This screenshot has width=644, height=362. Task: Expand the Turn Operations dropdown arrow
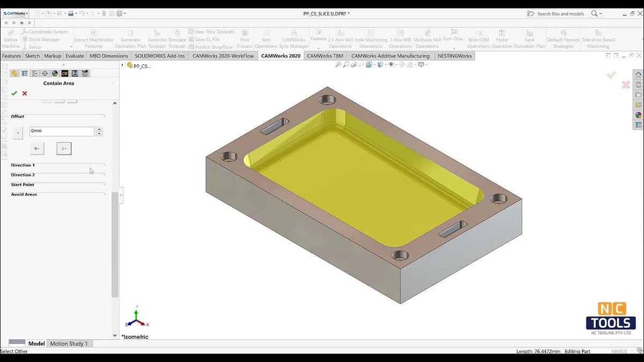454,48
